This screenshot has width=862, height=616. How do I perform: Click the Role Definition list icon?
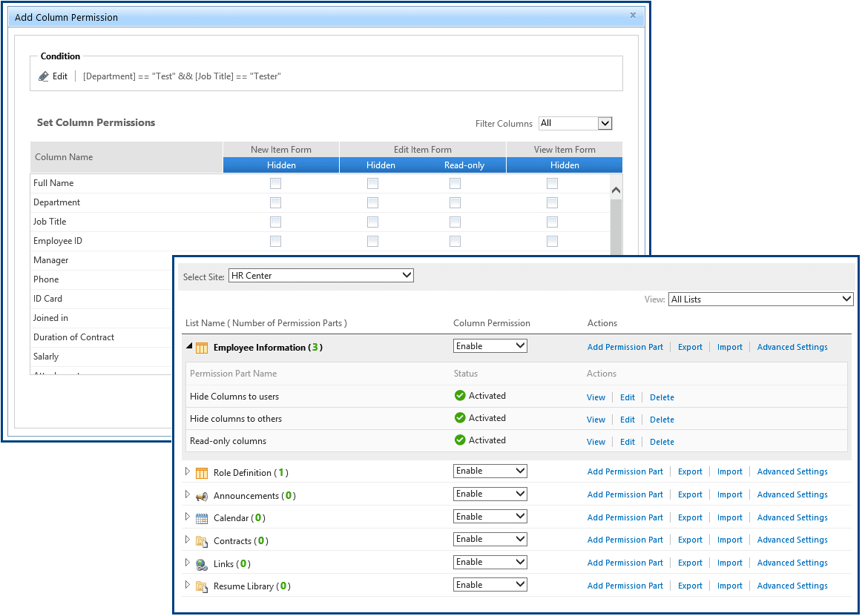202,473
